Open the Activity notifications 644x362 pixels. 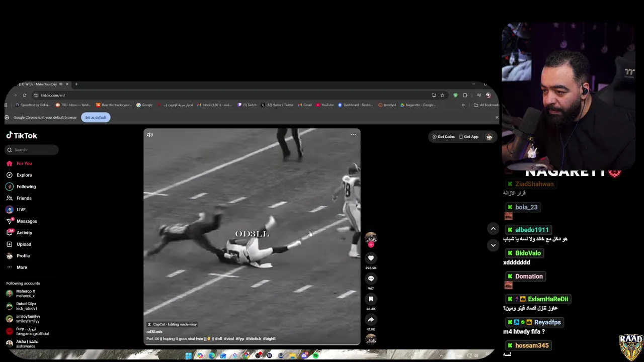pyautogui.click(x=19, y=233)
